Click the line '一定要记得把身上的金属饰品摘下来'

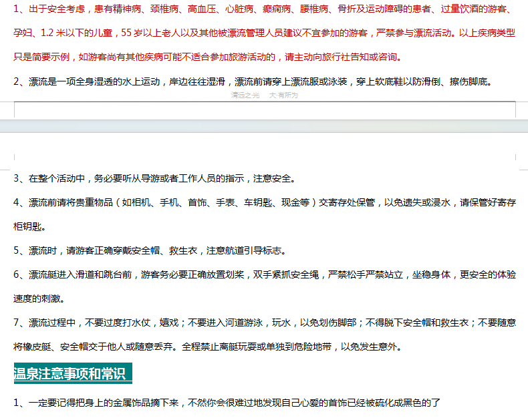(x=227, y=403)
